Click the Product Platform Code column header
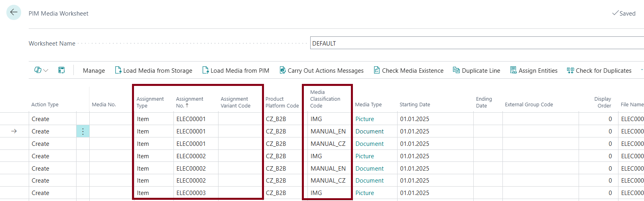 [282, 102]
